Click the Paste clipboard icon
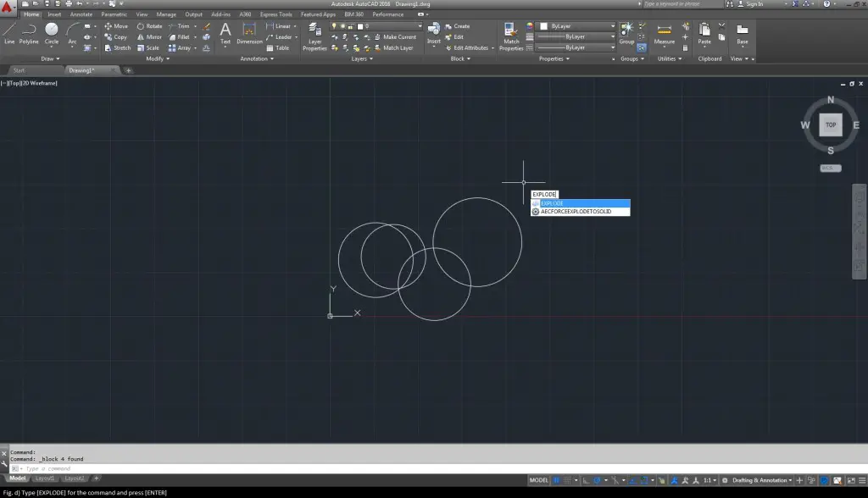 point(704,32)
